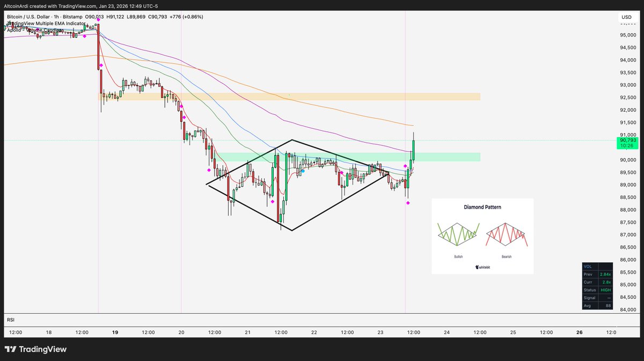Click the 84,000 price axis label

click(629, 310)
